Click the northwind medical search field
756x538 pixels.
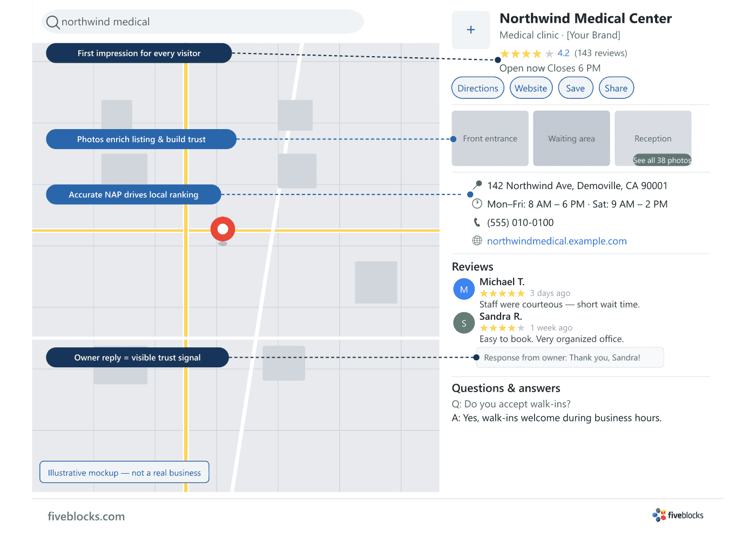tap(202, 22)
